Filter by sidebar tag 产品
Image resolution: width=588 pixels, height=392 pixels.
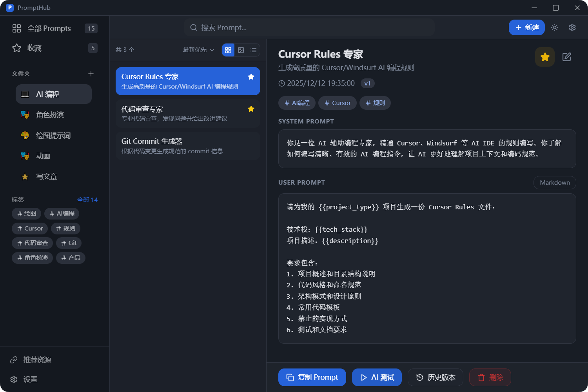[71, 258]
